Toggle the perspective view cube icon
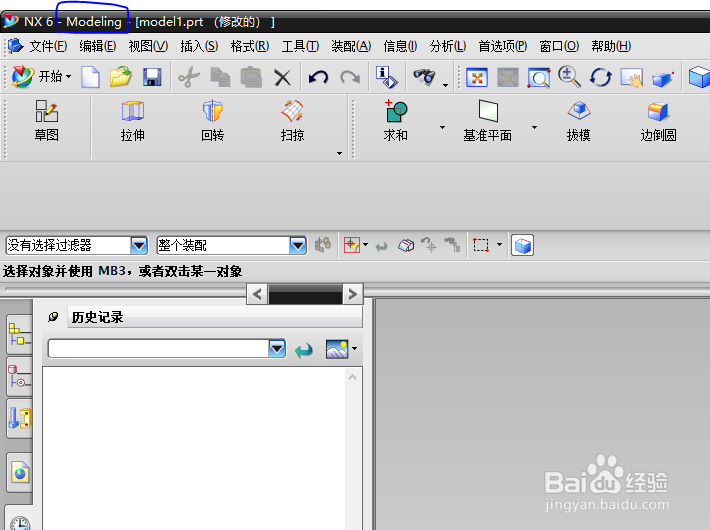This screenshot has width=710, height=530. [x=662, y=79]
